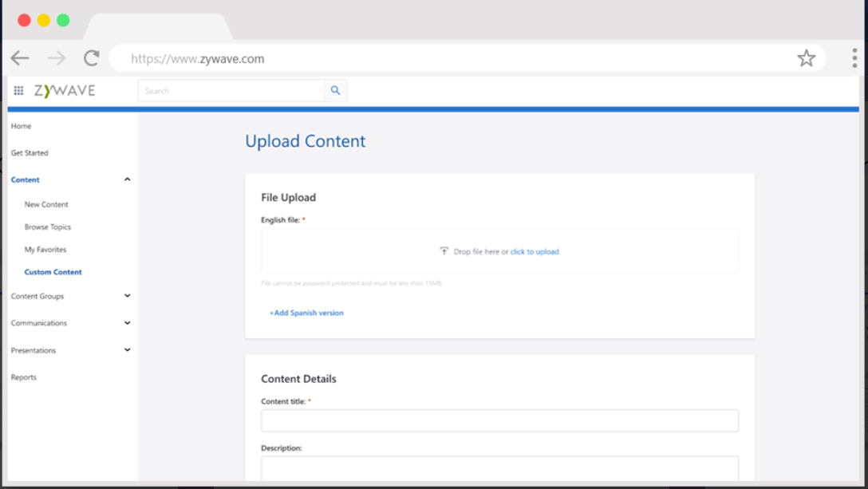The height and width of the screenshot is (489, 868).
Task: Open My Favorites
Action: [46, 249]
